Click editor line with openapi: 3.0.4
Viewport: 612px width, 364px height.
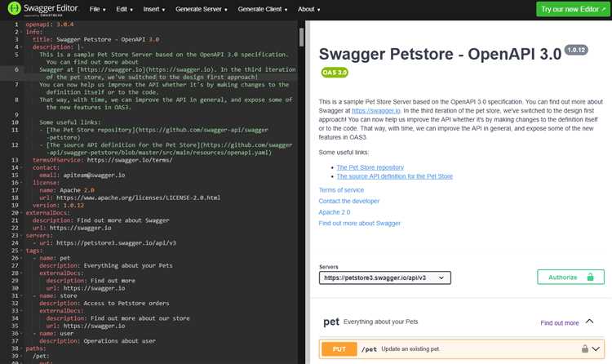pyautogui.click(x=50, y=24)
